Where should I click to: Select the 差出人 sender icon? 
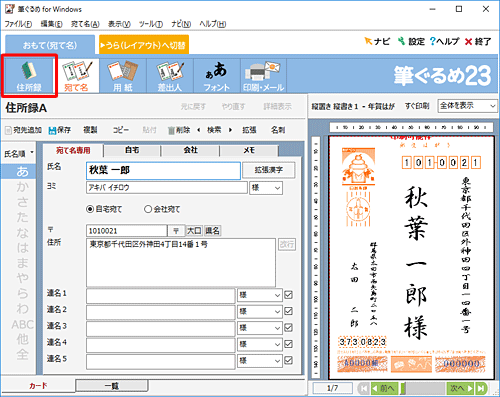tap(170, 76)
